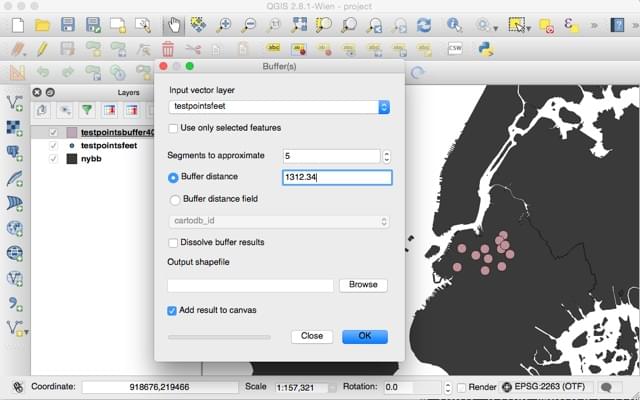This screenshot has height=400, width=640.
Task: Select the nybb layer in Layers panel
Action: point(92,159)
